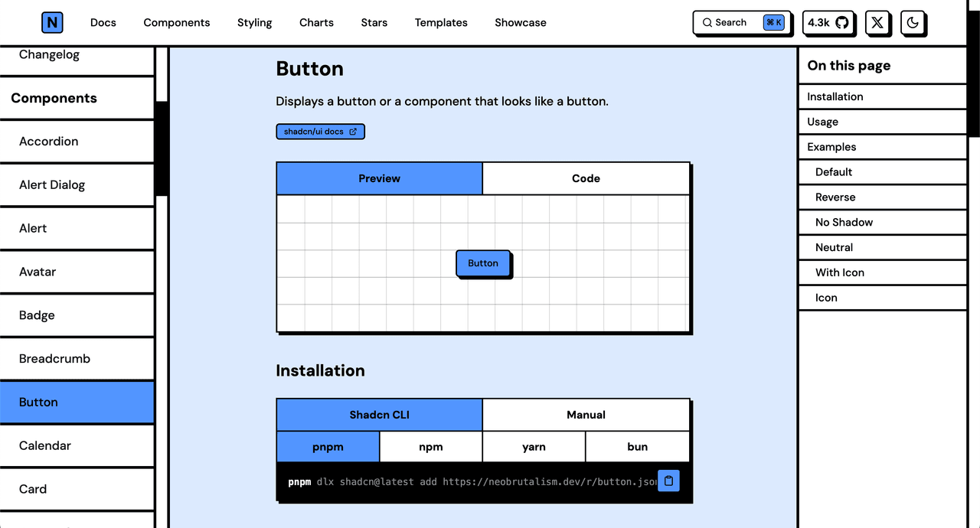The image size is (980, 528).
Task: Click the sidebar scrollbar thumb
Action: (162, 148)
